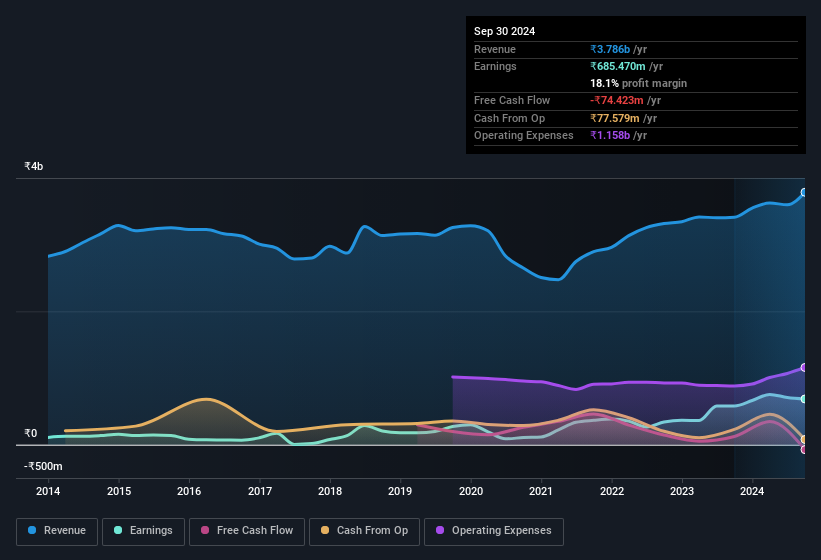821x560 pixels.
Task: Click the Free Cash Flow pink endpoint marker
Action: (x=804, y=449)
